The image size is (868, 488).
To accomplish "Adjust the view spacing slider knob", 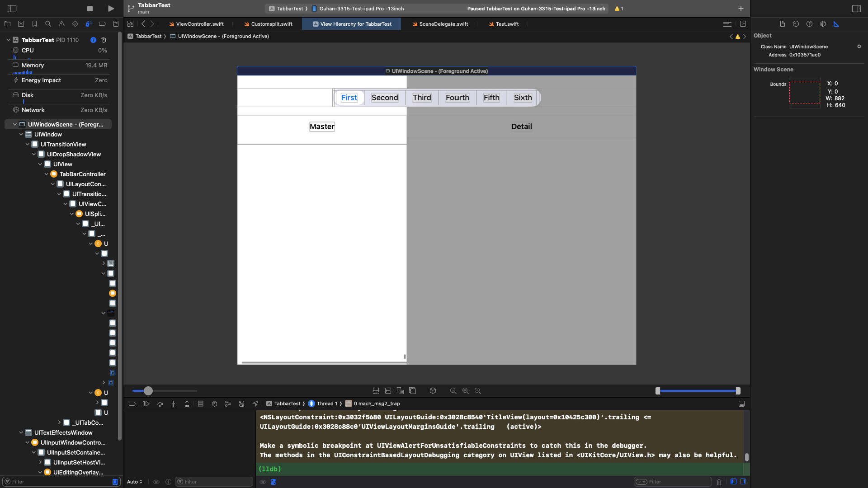I will [x=148, y=391].
